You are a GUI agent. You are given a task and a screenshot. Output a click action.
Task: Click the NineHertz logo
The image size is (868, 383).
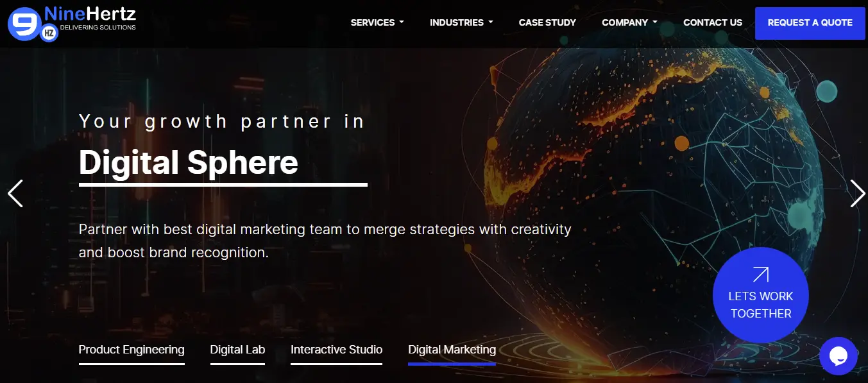[x=72, y=23]
